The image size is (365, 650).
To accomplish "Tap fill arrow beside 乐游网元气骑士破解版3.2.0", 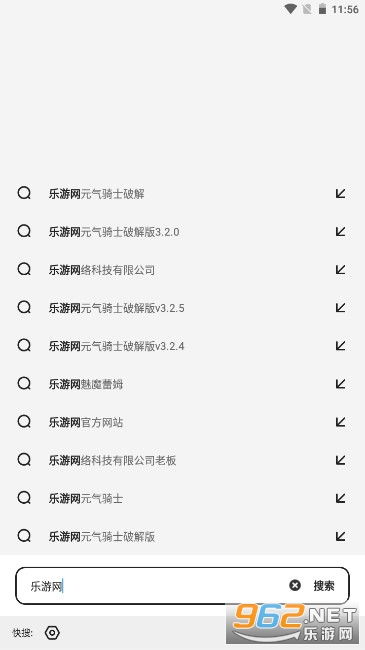I will (x=341, y=231).
